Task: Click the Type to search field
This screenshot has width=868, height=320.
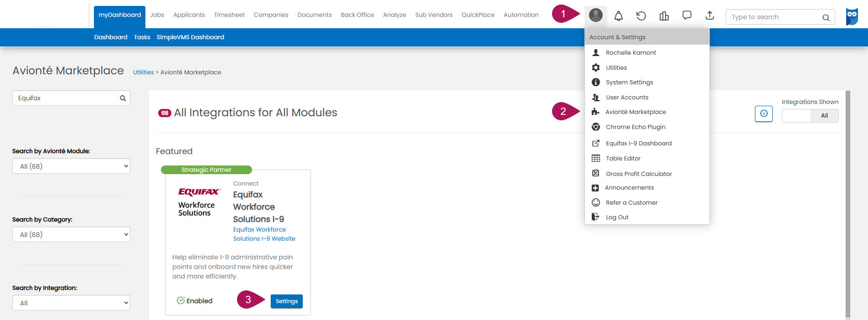Action: [x=780, y=17]
